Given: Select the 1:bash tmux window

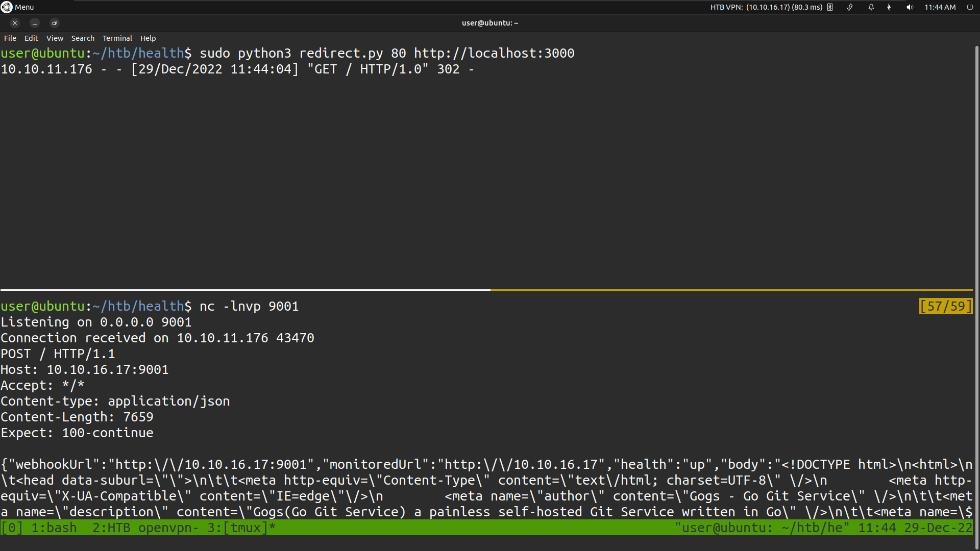Looking at the screenshot, I should [x=54, y=528].
